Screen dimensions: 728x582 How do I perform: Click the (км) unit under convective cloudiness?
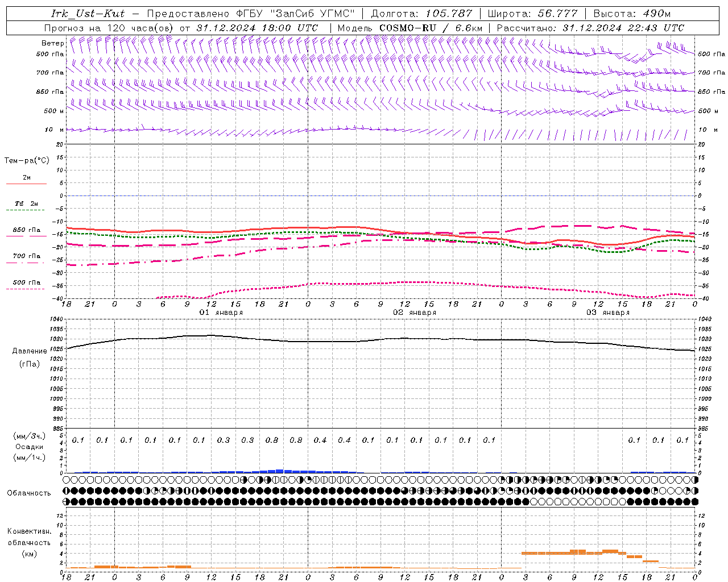tap(29, 554)
